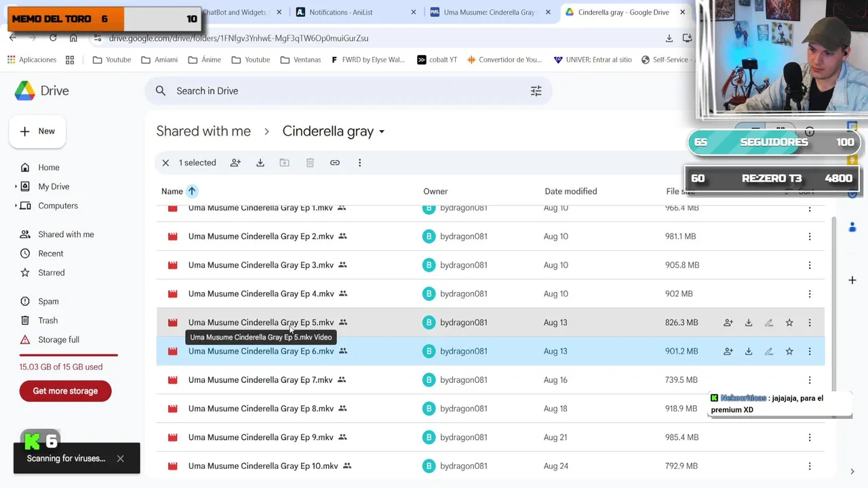Open more options for Ep 3.mkv row
Image resolution: width=868 pixels, height=488 pixels.
pyautogui.click(x=810, y=265)
